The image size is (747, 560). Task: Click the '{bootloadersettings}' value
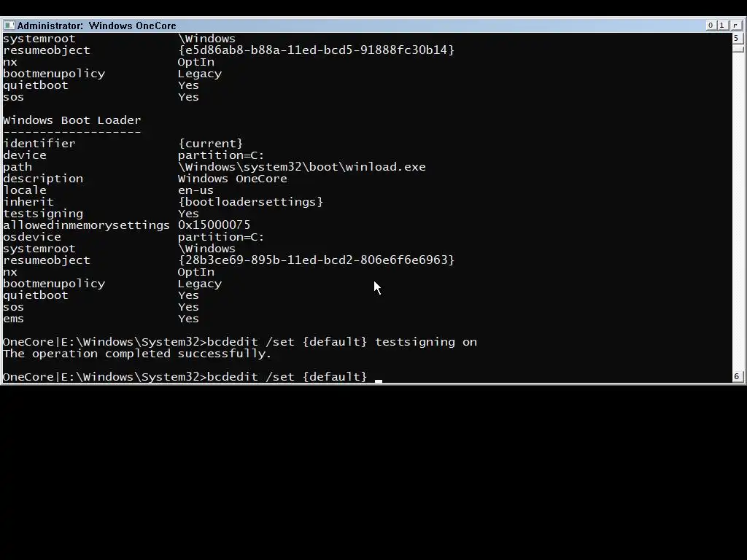pos(251,202)
